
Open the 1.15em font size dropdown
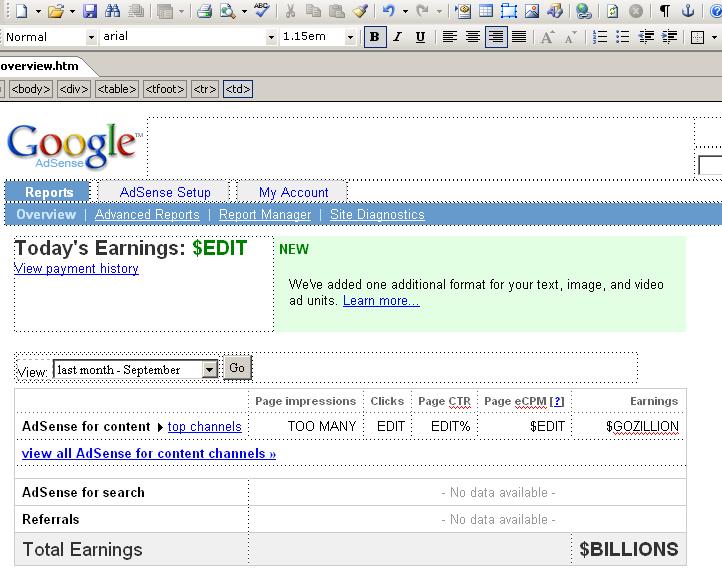350,37
